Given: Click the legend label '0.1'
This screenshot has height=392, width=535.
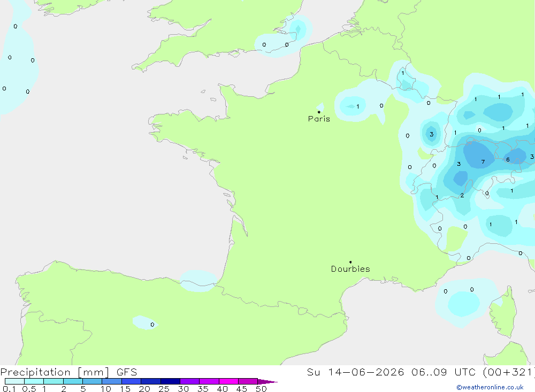Looking at the screenshot, I should tap(9, 389).
